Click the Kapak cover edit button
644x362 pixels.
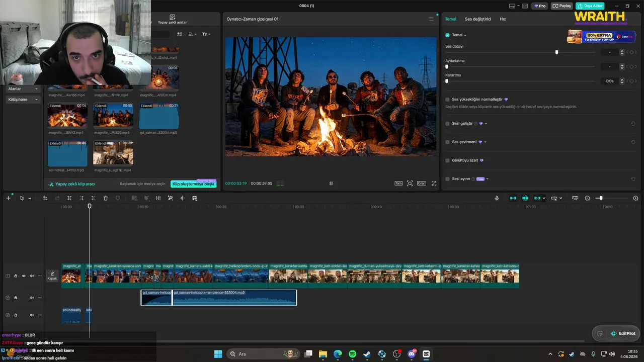[52, 276]
